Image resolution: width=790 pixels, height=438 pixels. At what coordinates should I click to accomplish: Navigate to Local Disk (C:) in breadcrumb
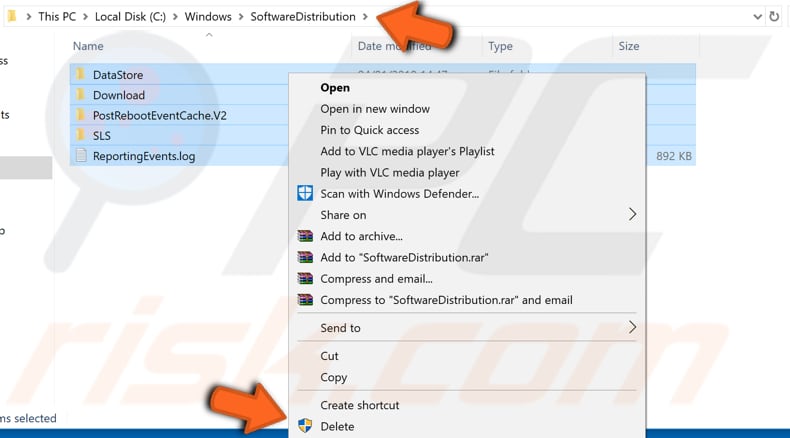pyautogui.click(x=130, y=17)
